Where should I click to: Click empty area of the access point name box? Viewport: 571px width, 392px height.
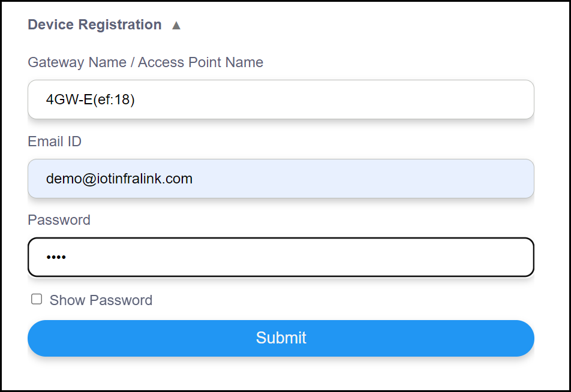360,99
